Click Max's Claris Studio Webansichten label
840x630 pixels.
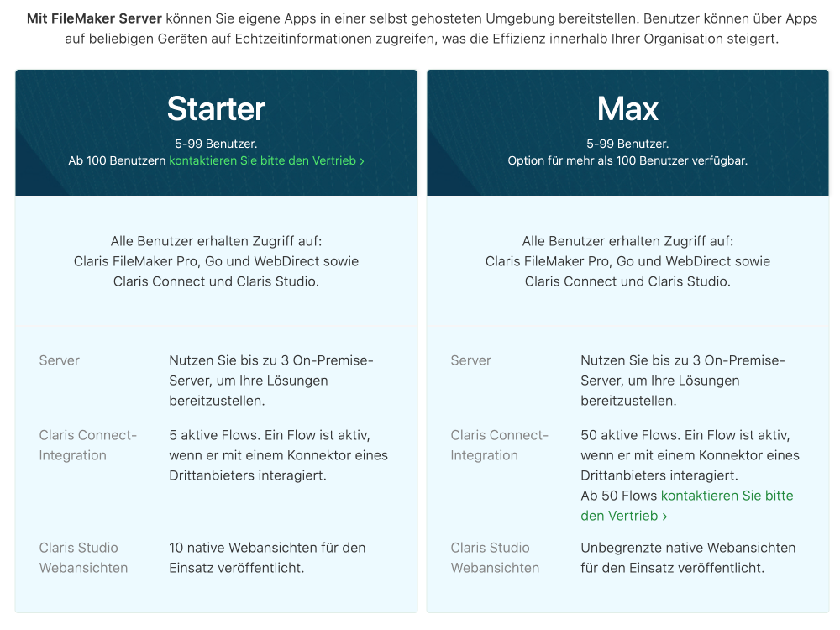[495, 558]
